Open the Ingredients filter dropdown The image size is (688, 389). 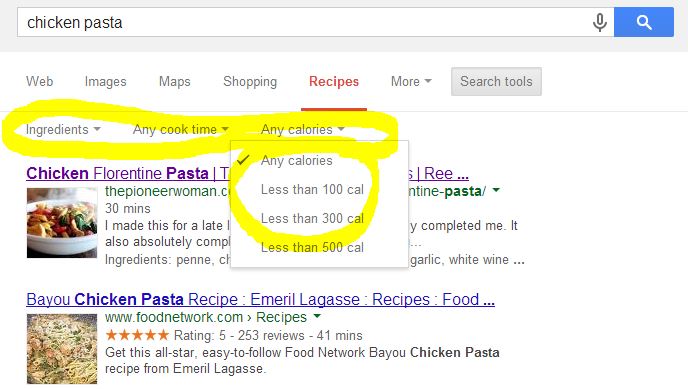[x=63, y=129]
